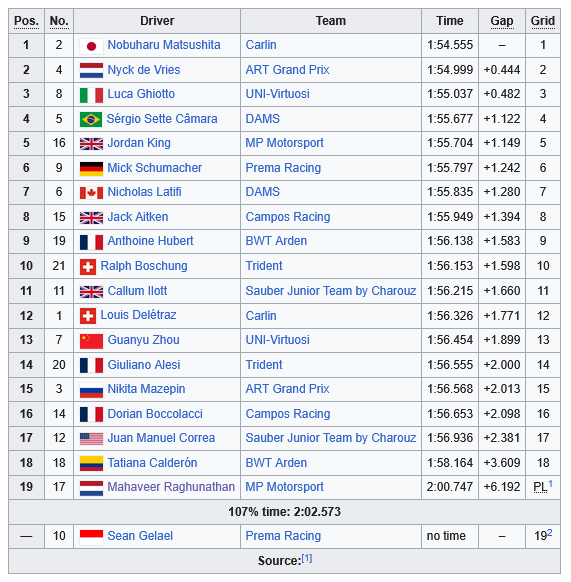Click the Pos. column header

pos(26,21)
